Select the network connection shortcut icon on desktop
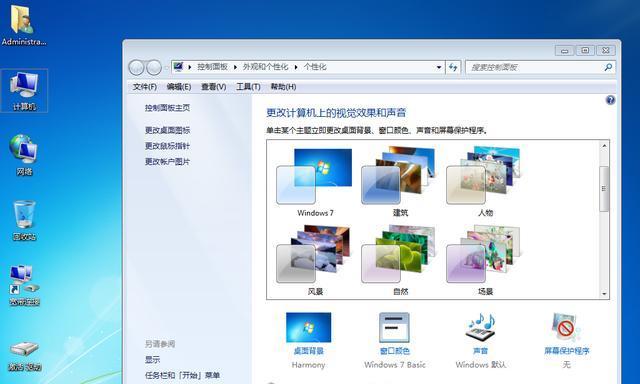This screenshot has width=640, height=384. click(x=24, y=286)
